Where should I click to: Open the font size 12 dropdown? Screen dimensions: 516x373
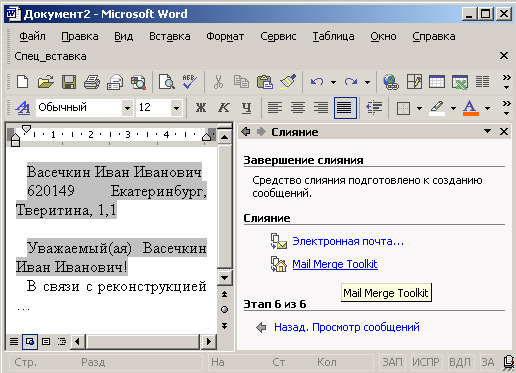tap(176, 108)
